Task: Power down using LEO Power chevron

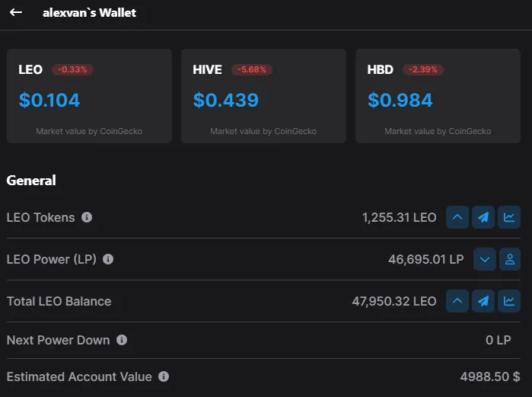Action: 485,259
